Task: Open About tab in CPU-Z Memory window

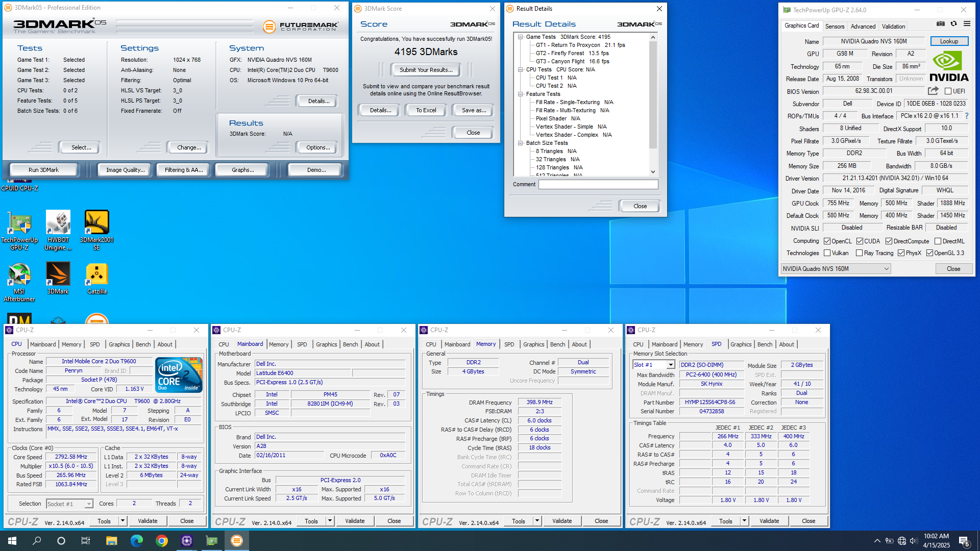Action: coord(579,344)
